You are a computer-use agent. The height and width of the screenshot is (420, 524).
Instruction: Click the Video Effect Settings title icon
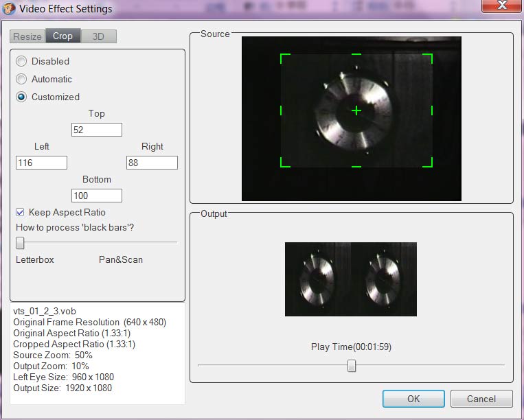(9, 8)
